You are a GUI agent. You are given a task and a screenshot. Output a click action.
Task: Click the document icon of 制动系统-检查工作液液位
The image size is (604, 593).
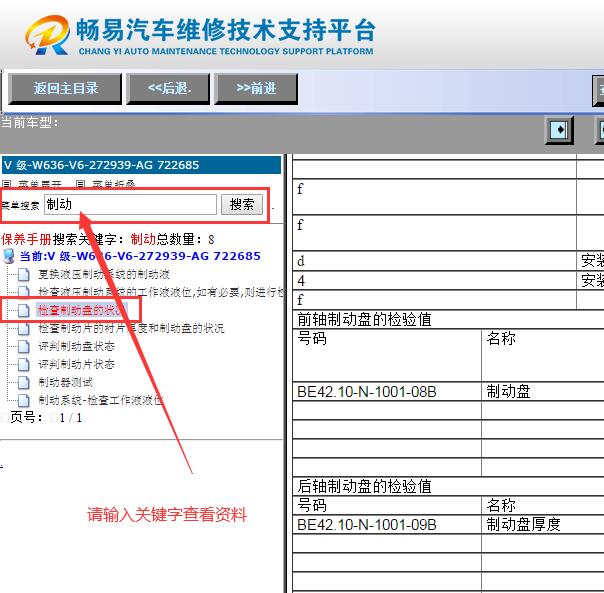[x=23, y=401]
